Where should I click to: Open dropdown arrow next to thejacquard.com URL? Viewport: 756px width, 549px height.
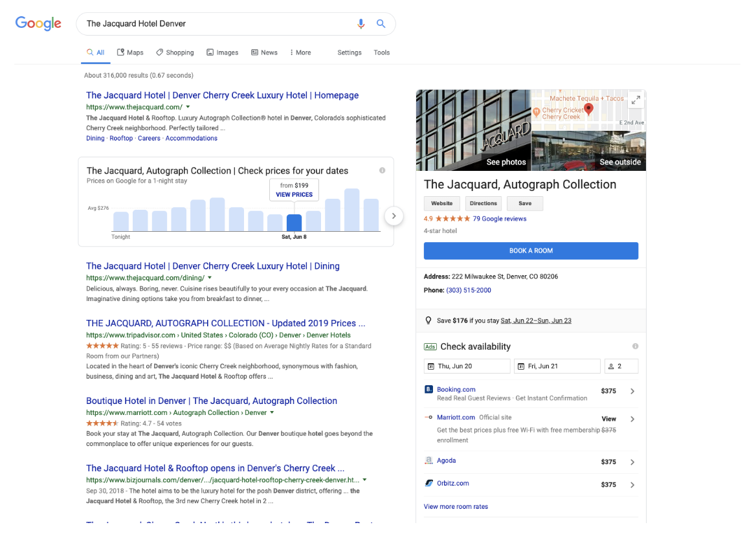click(188, 107)
